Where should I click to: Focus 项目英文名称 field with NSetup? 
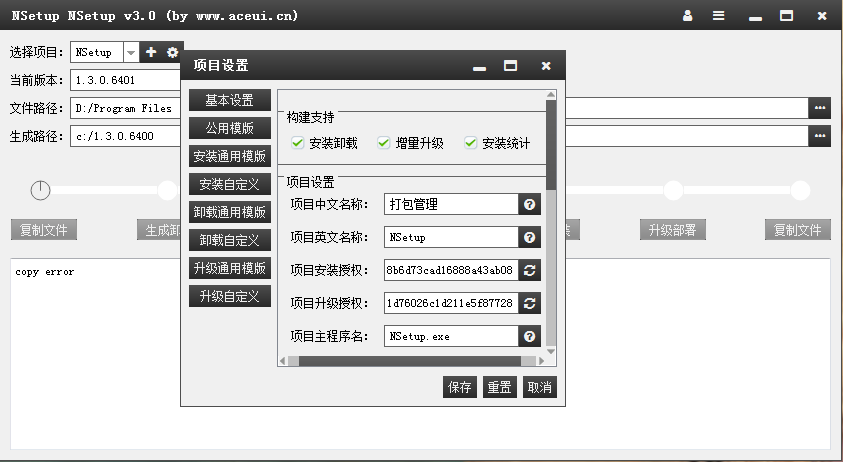(x=451, y=237)
